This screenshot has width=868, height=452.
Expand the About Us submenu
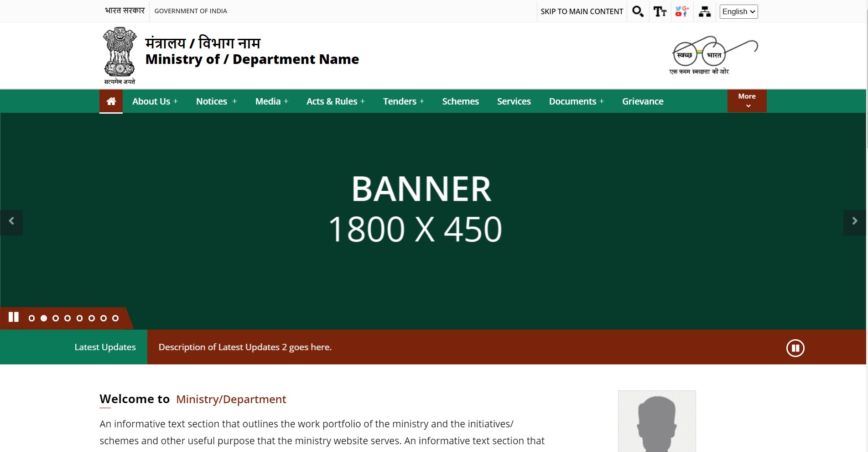coord(155,101)
